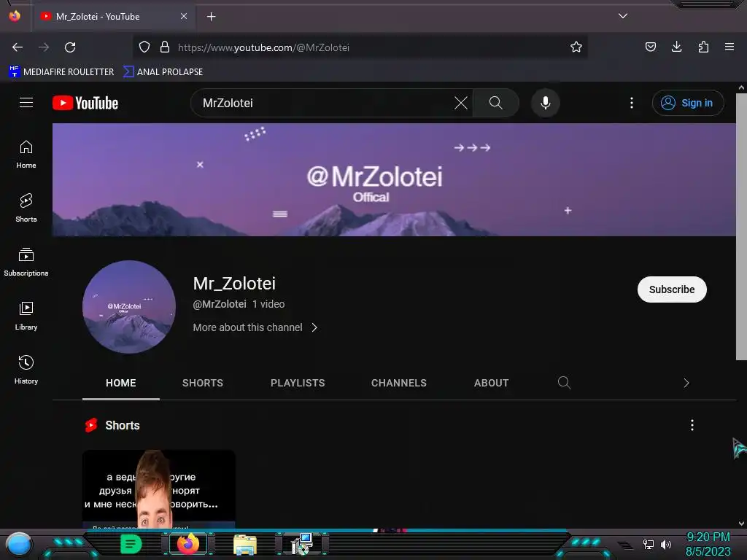Viewport: 747px width, 560px height.
Task: Click the @MrZolotei channel banner
Action: click(x=394, y=179)
